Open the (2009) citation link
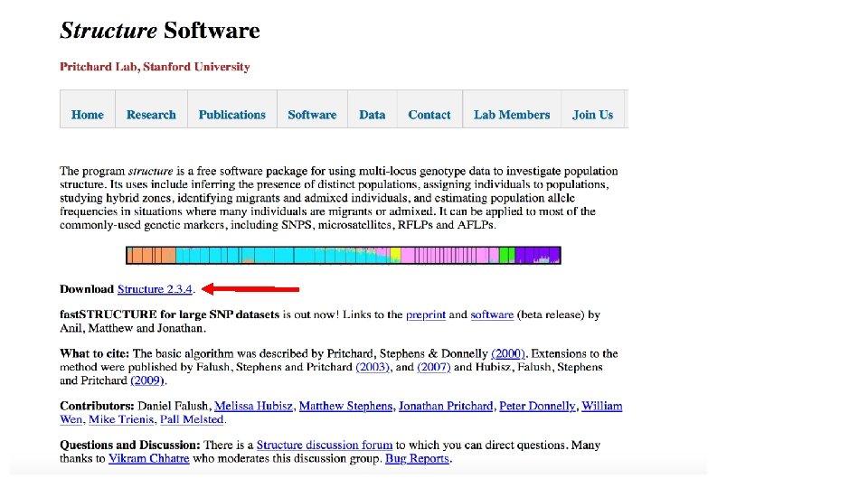The width and height of the screenshot is (868, 488). [x=147, y=380]
